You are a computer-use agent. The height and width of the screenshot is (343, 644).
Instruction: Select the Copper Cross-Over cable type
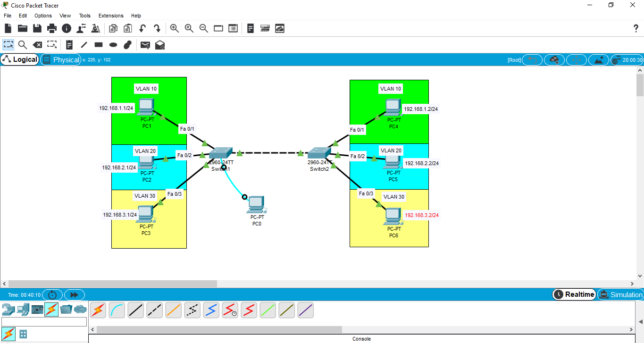point(154,310)
